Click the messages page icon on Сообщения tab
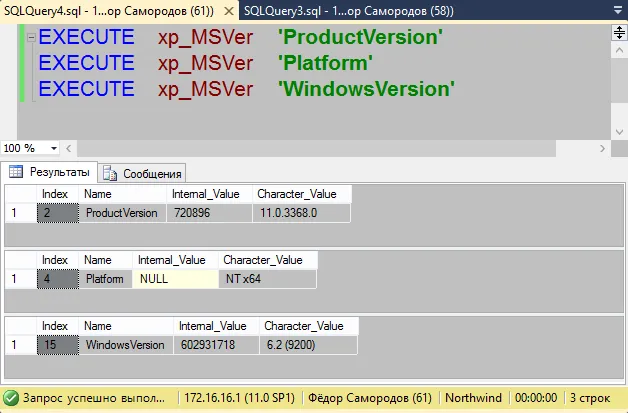 click(111, 173)
